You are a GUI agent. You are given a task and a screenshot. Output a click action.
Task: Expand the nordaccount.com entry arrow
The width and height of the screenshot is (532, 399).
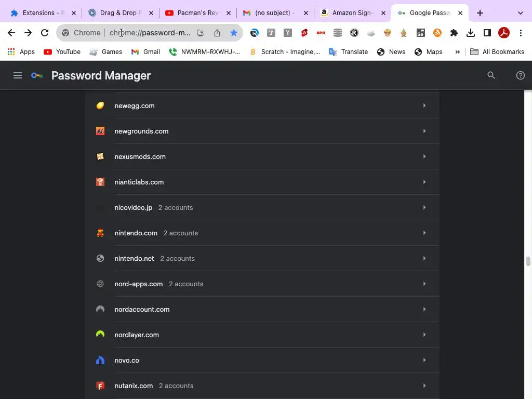click(x=424, y=309)
